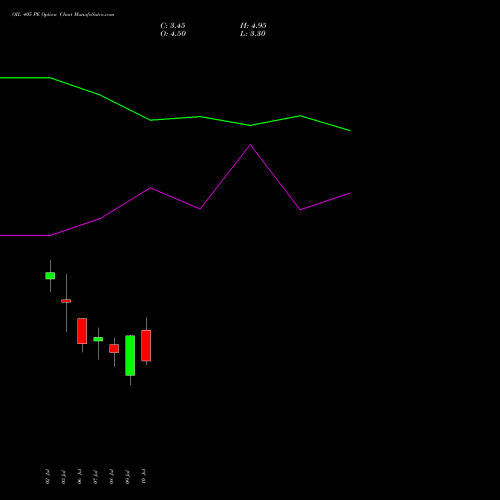Click the chart title text at top-left
The height and width of the screenshot is (500, 500).
[x=63, y=15]
